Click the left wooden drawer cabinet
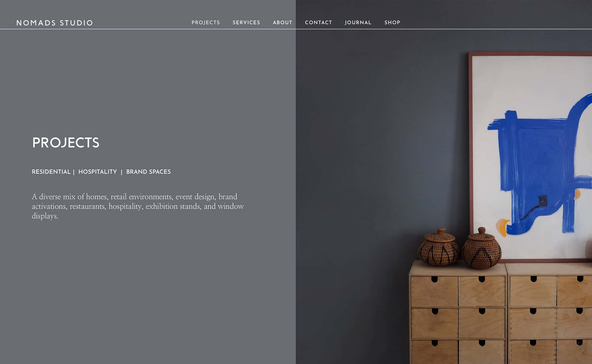The image size is (592, 364). (458, 312)
